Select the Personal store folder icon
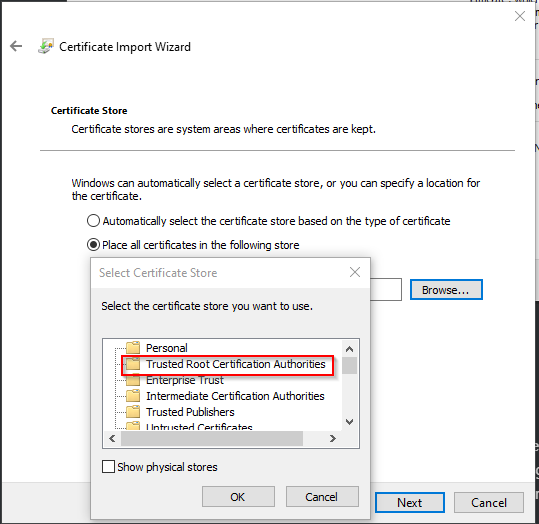Screen dimensions: 539x524 pyautogui.click(x=133, y=348)
